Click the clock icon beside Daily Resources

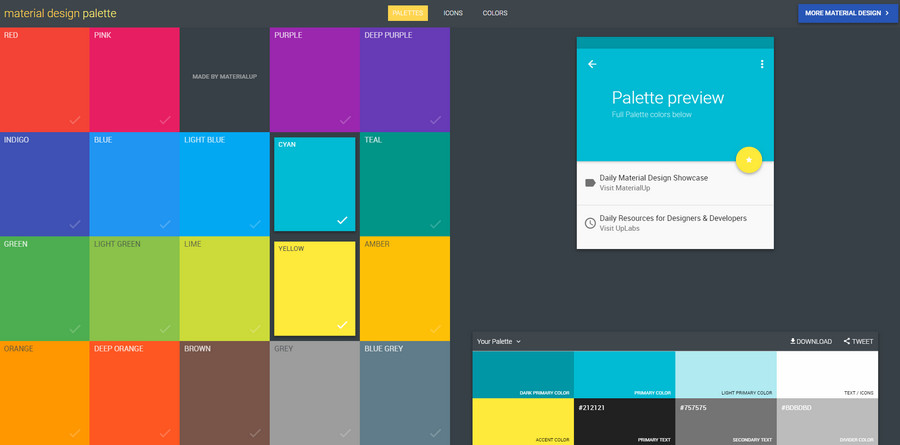pos(590,223)
